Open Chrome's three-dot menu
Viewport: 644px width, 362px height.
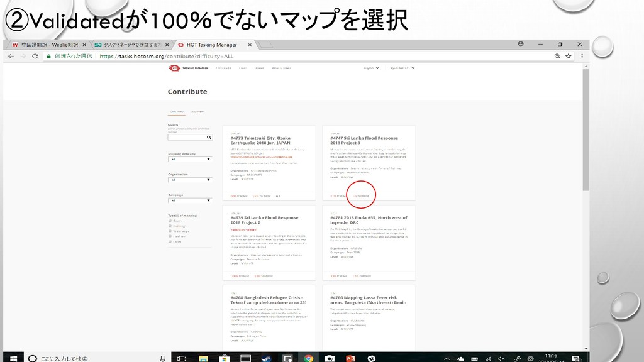coord(582,56)
